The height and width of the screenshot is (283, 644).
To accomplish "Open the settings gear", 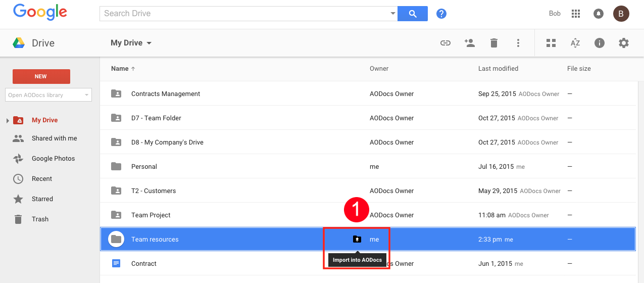I will tap(624, 43).
